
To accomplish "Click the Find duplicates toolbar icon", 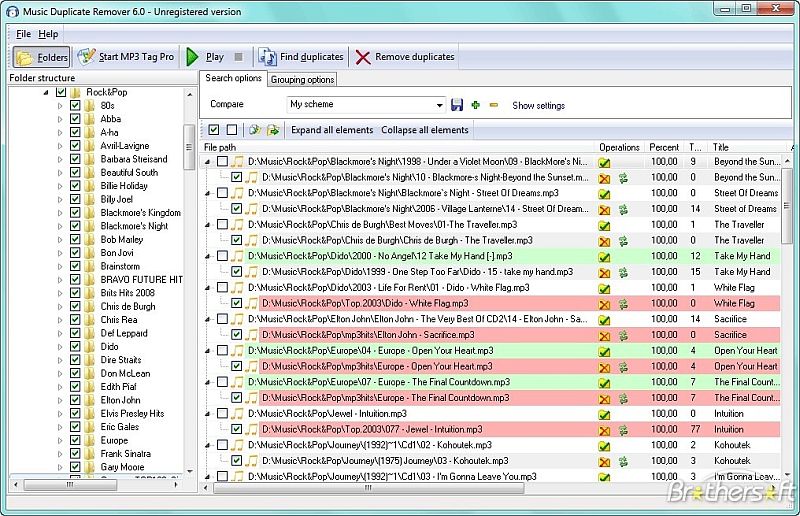I will pos(267,57).
